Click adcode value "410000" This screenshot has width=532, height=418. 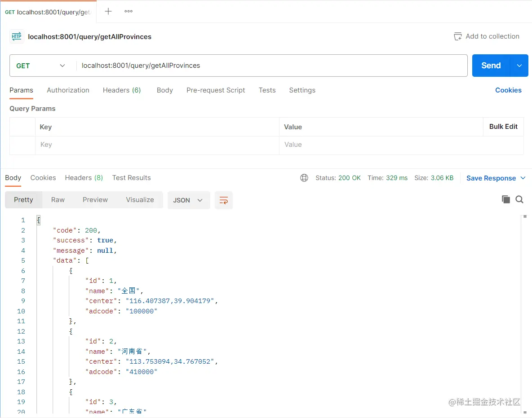(142, 372)
